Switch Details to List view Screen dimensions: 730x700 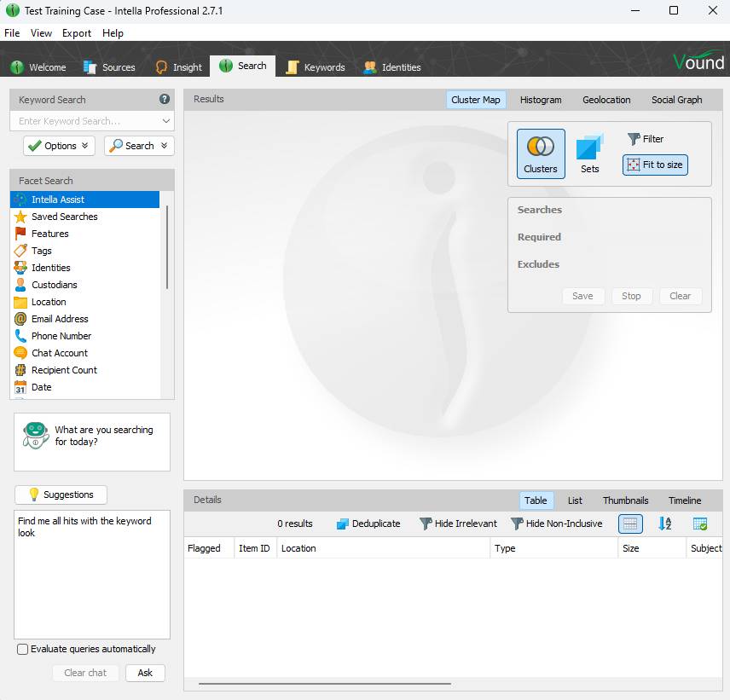click(x=575, y=500)
